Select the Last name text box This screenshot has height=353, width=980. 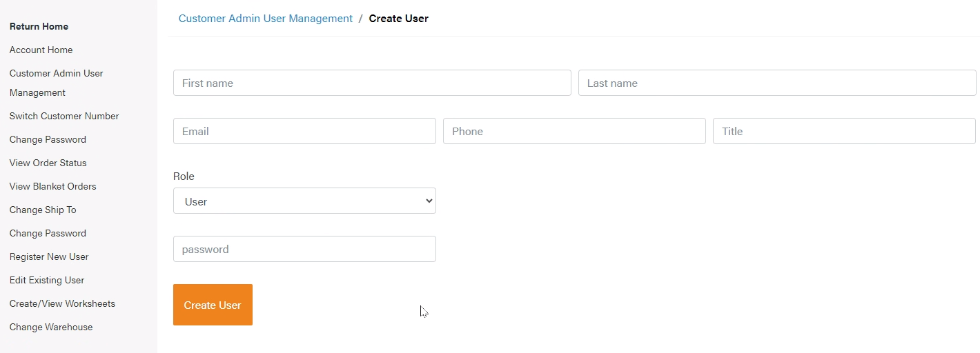pyautogui.click(x=777, y=83)
